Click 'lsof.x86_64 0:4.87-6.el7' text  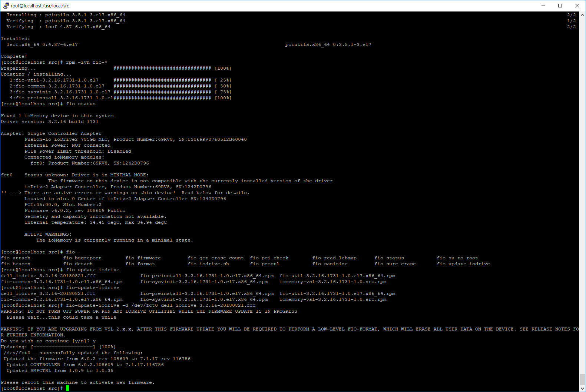pyautogui.click(x=42, y=44)
